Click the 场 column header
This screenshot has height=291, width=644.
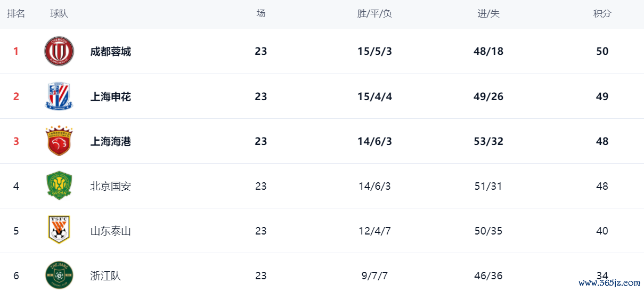coord(260,14)
